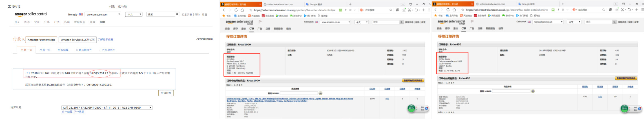Image resolution: width=644 pixels, height=119 pixels.
Task: Click the address bar in R-lxc450 window
Action: [506, 10]
